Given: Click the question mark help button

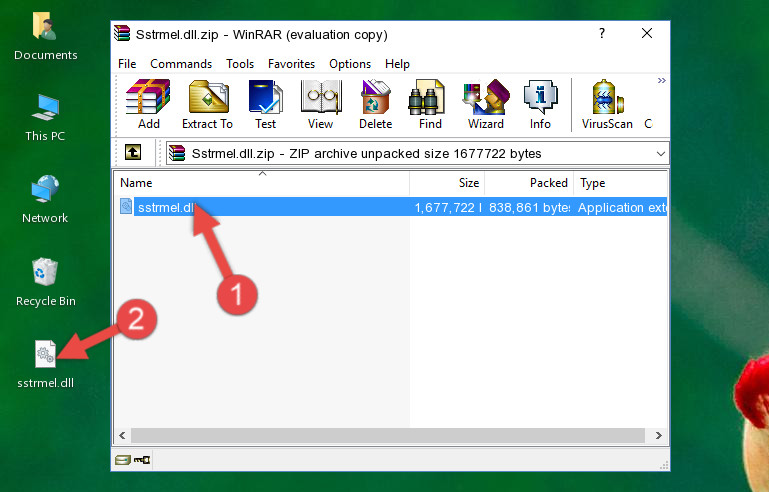Looking at the screenshot, I should point(602,33).
